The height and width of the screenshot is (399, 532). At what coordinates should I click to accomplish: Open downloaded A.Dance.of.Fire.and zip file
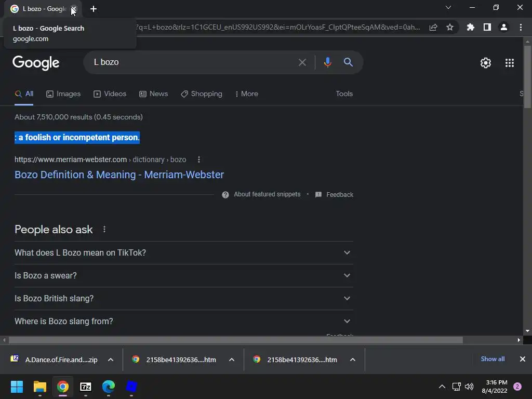54,360
